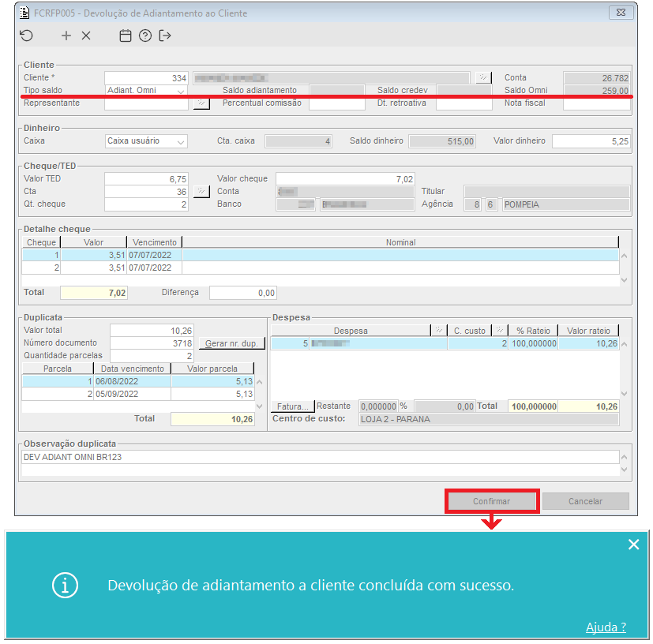Click lookup icon beside client name field

(x=483, y=77)
